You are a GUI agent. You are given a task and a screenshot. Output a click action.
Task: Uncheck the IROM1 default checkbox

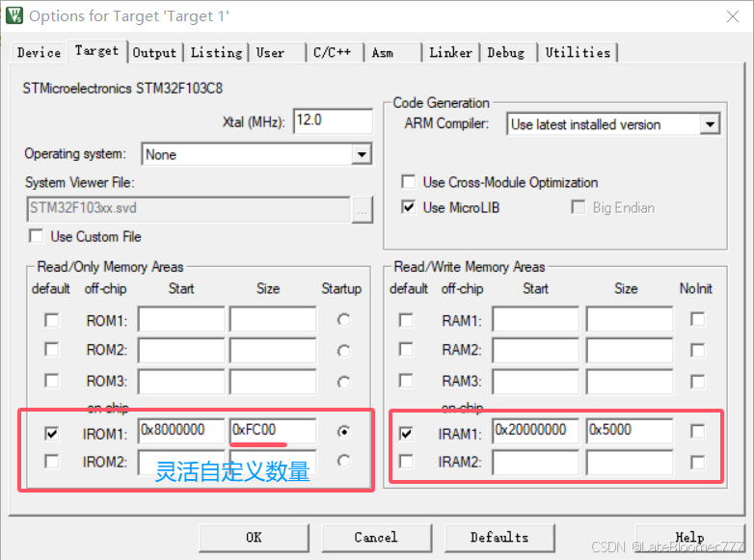point(51,434)
